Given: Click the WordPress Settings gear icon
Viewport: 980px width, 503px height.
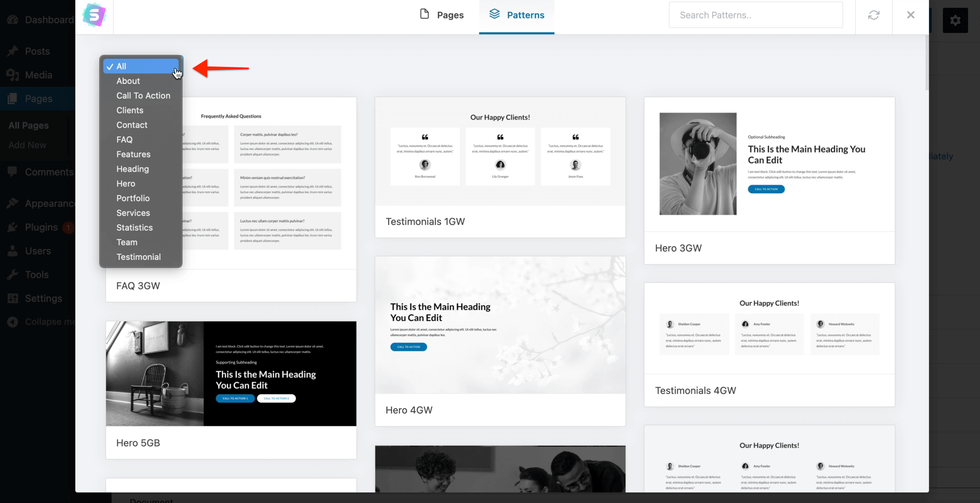Looking at the screenshot, I should tap(956, 19).
